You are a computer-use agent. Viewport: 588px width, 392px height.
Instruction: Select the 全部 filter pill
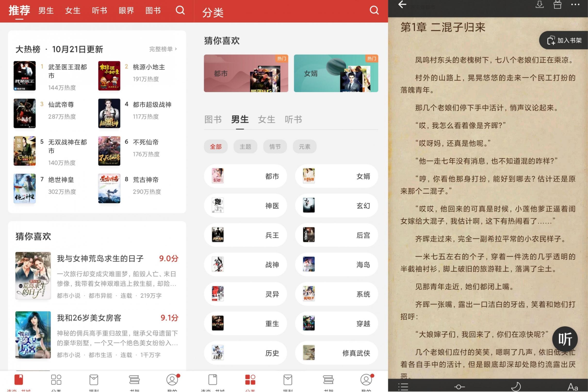point(215,147)
